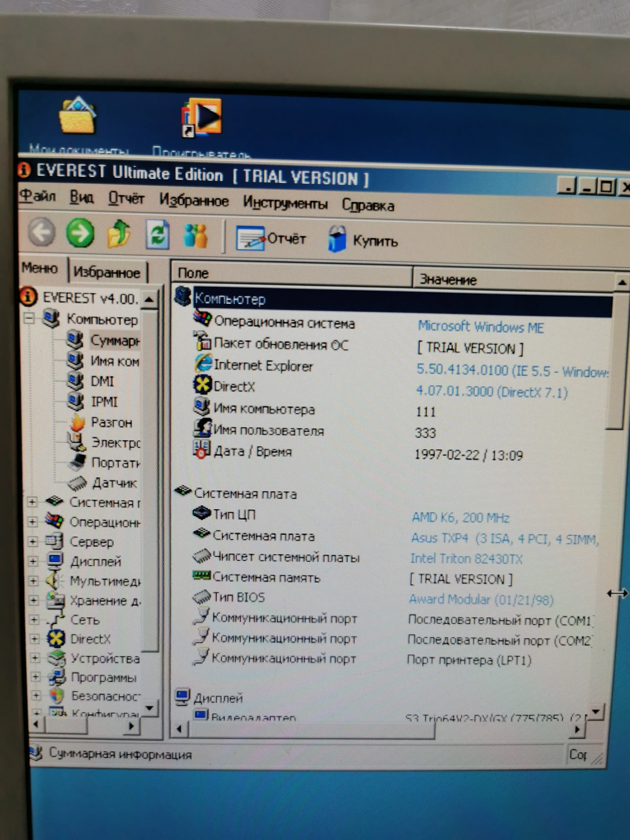Open the Файл menu
Image resolution: width=630 pixels, height=840 pixels.
38,196
